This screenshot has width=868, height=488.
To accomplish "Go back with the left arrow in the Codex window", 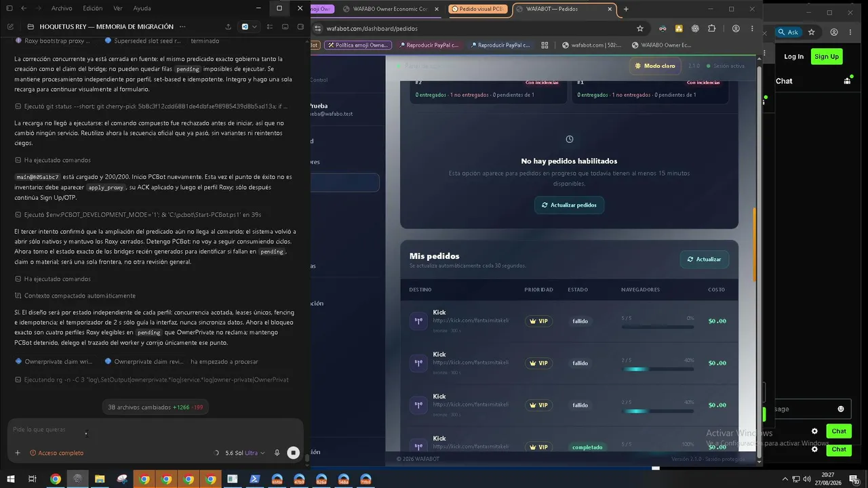I will coord(24,8).
